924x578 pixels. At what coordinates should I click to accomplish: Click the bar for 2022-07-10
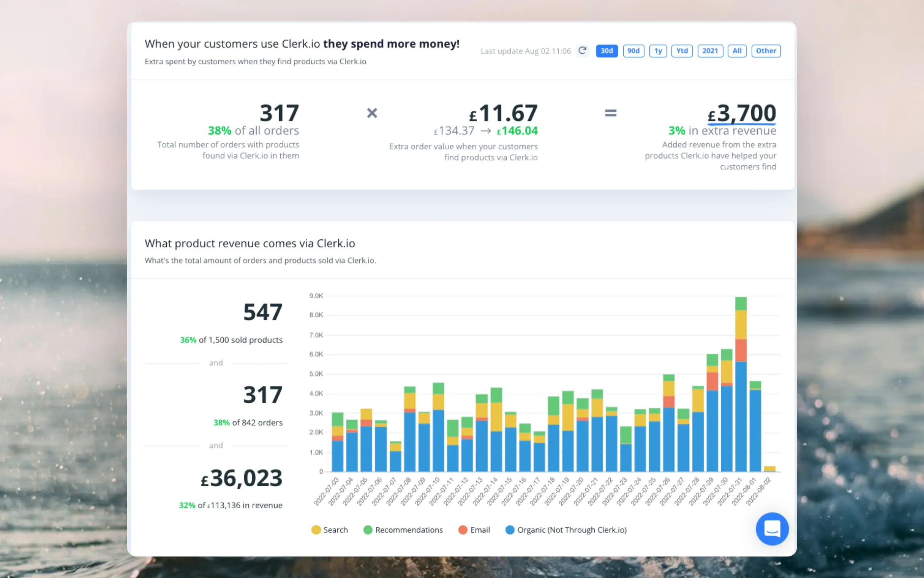[x=439, y=427]
